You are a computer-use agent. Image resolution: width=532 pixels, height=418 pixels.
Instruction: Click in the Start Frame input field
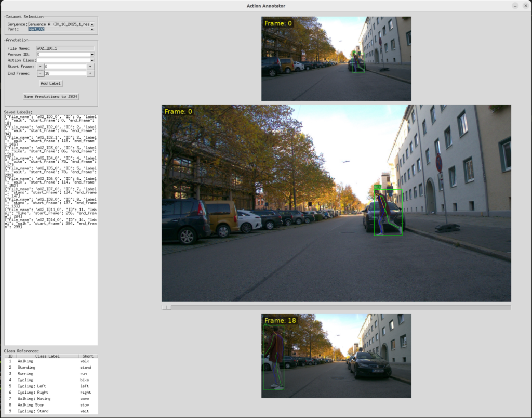tap(65, 67)
